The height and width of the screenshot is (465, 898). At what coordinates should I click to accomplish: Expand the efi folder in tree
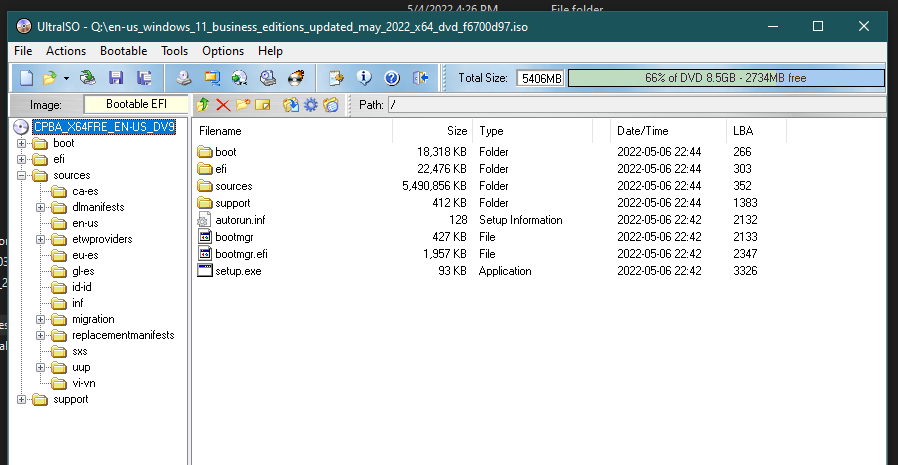click(x=21, y=159)
